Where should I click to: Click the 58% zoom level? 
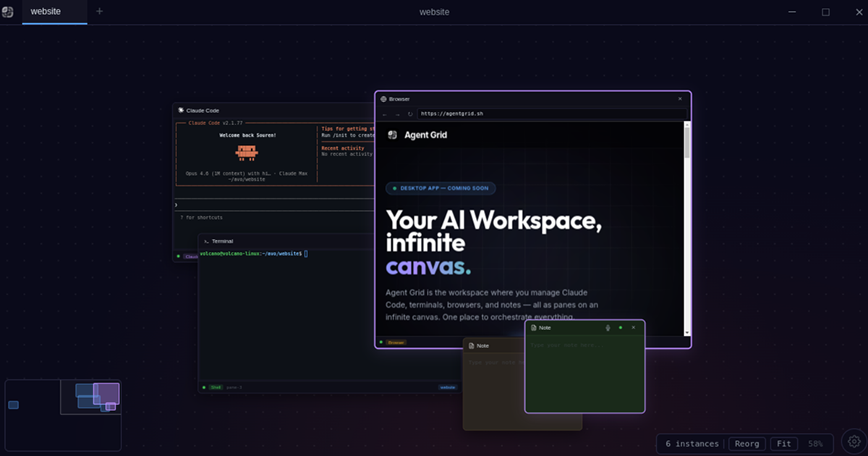coord(815,444)
